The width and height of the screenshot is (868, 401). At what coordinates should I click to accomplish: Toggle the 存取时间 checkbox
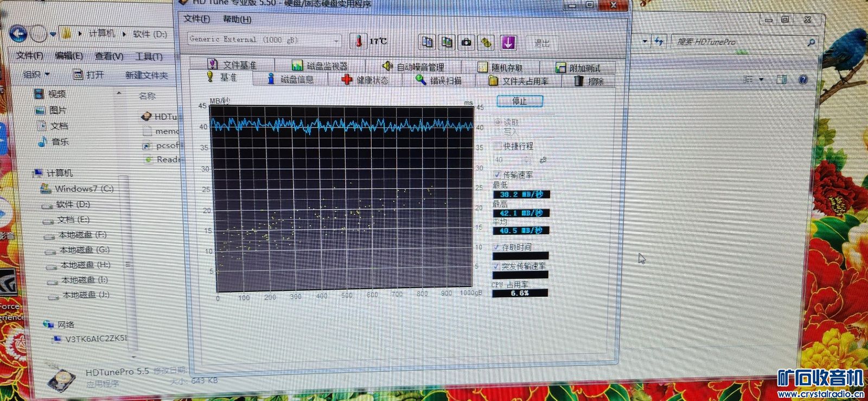click(496, 247)
